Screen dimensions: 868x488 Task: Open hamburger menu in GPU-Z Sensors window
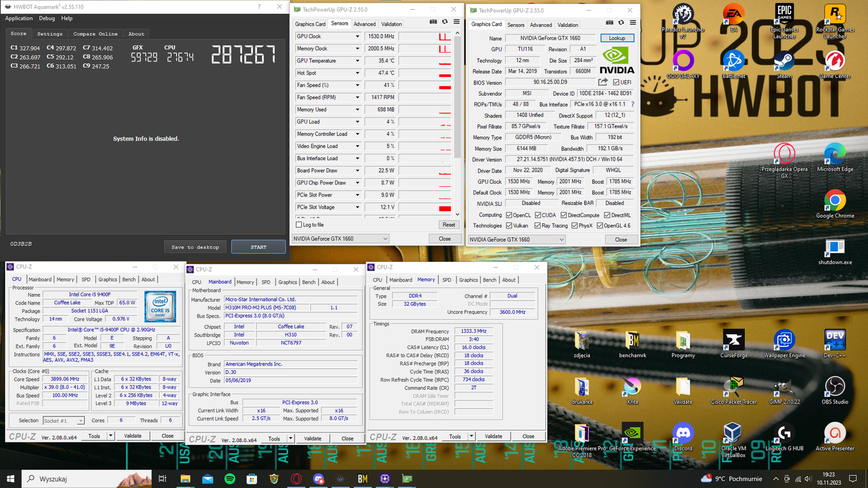(457, 22)
